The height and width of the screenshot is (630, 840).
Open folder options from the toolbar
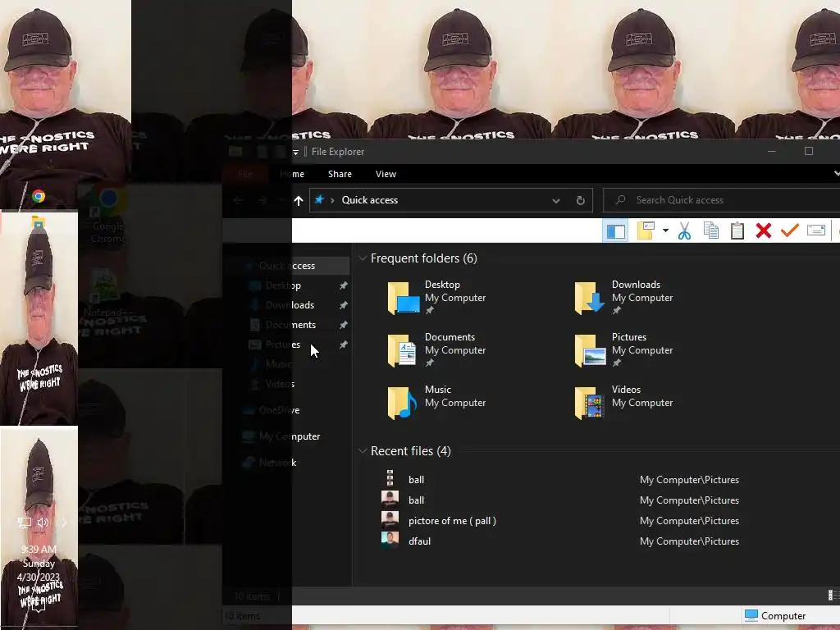pyautogui.click(x=646, y=231)
